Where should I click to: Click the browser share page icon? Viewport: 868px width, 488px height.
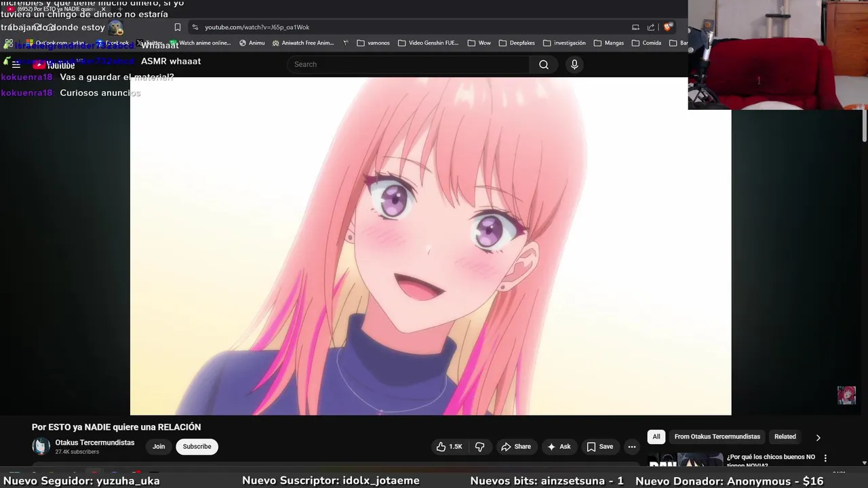(651, 27)
